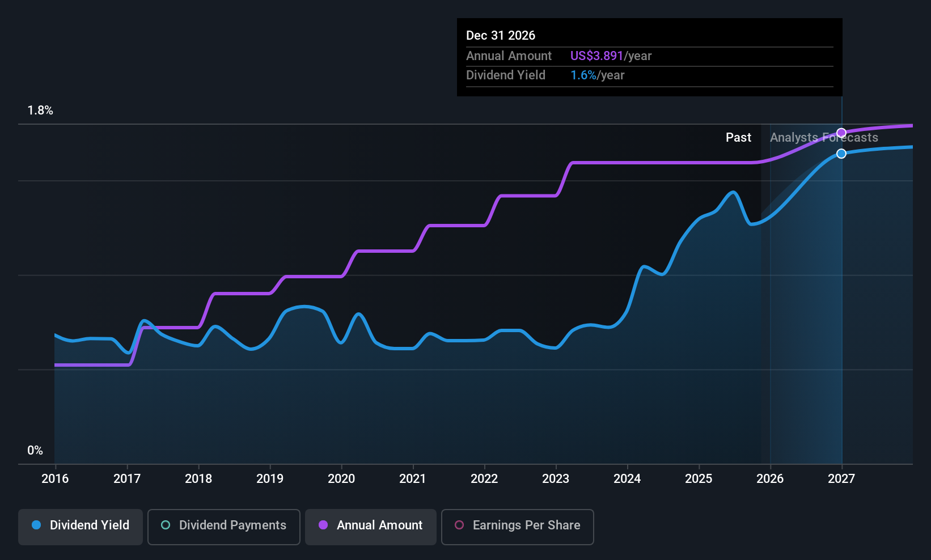Viewport: 931px width, 560px height.
Task: Click the tooltip date "Dec 31 2026"
Action: click(x=501, y=36)
